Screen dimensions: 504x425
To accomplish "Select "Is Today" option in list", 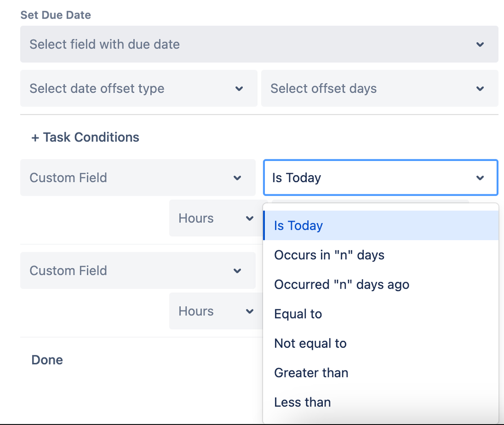I will (x=298, y=226).
